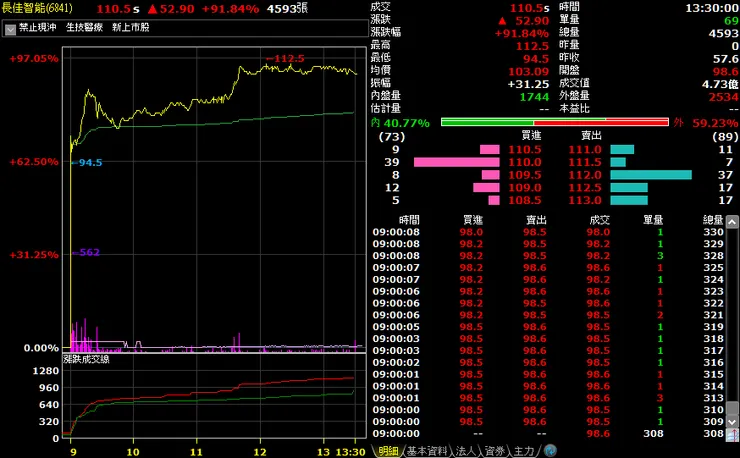Click the bid price 110.5 in order book

pyautogui.click(x=524, y=150)
